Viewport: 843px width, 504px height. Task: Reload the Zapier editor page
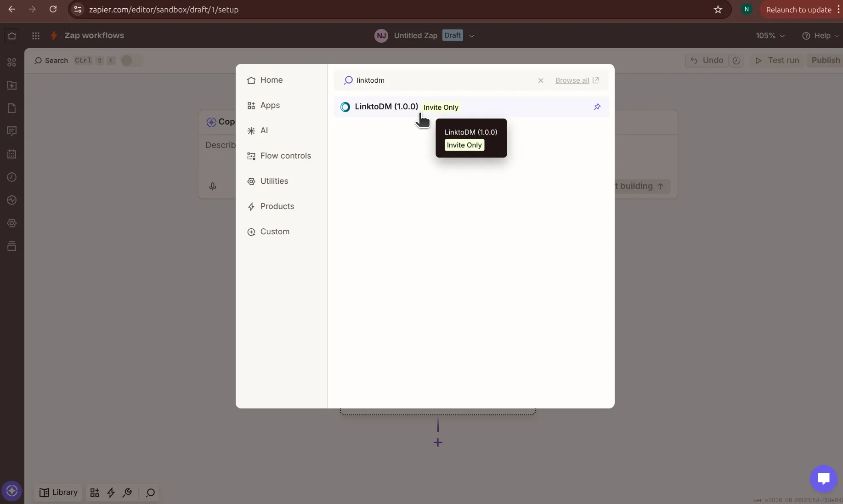[53, 9]
